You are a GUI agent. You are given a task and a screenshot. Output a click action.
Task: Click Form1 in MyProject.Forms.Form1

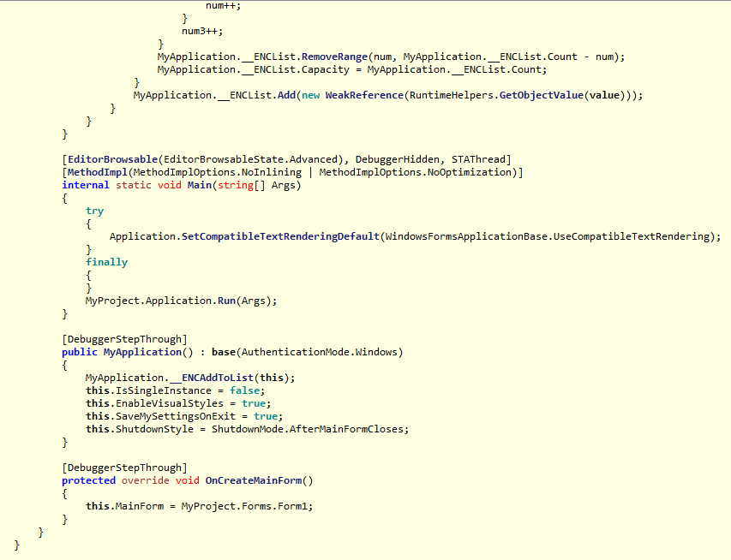[292, 506]
